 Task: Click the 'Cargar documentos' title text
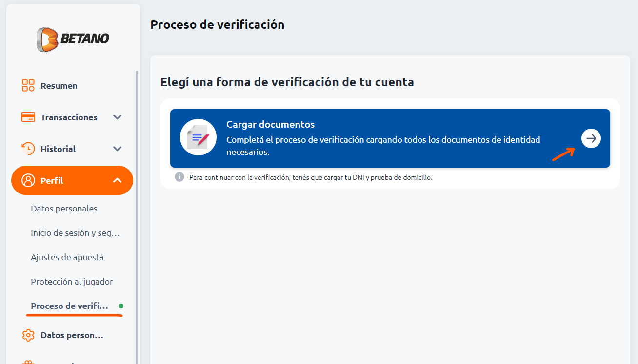pos(271,124)
